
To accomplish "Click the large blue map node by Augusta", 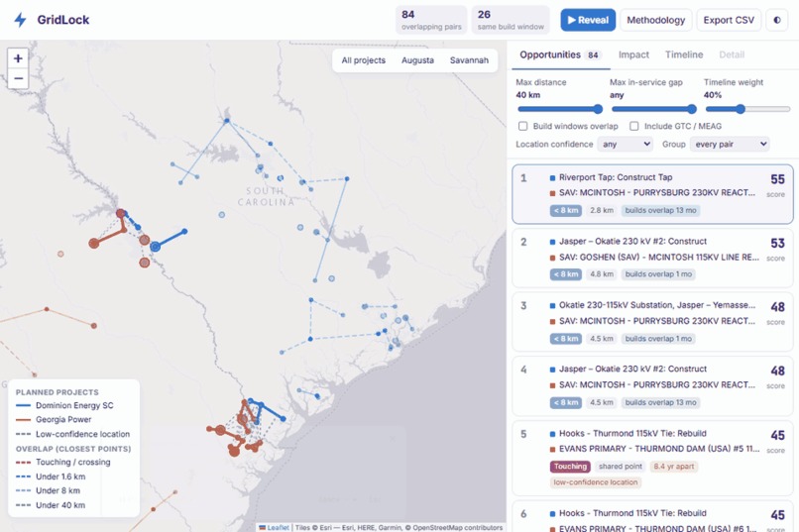I will 156,247.
